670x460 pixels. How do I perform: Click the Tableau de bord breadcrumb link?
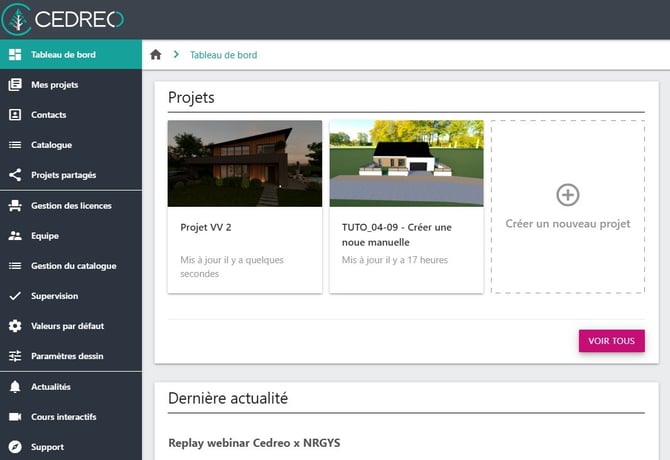pos(223,55)
